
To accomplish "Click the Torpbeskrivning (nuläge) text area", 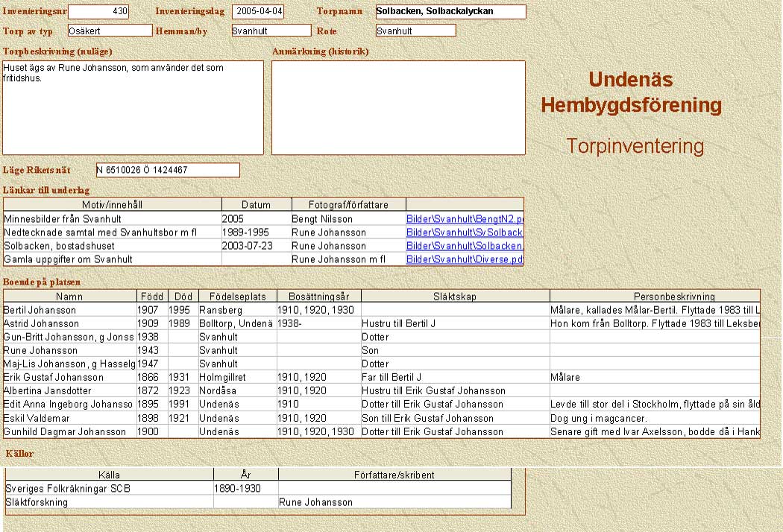I will pyautogui.click(x=133, y=107).
